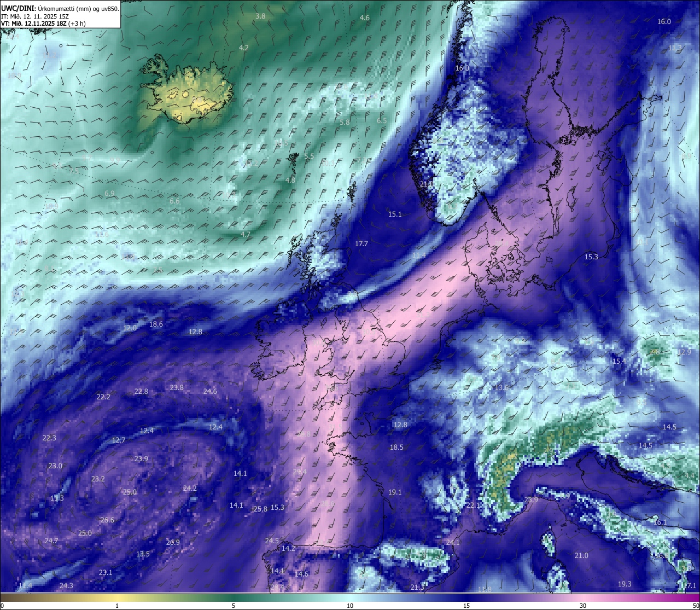
Task: Click the map value "22.1" in southern France
Action: tap(473, 506)
